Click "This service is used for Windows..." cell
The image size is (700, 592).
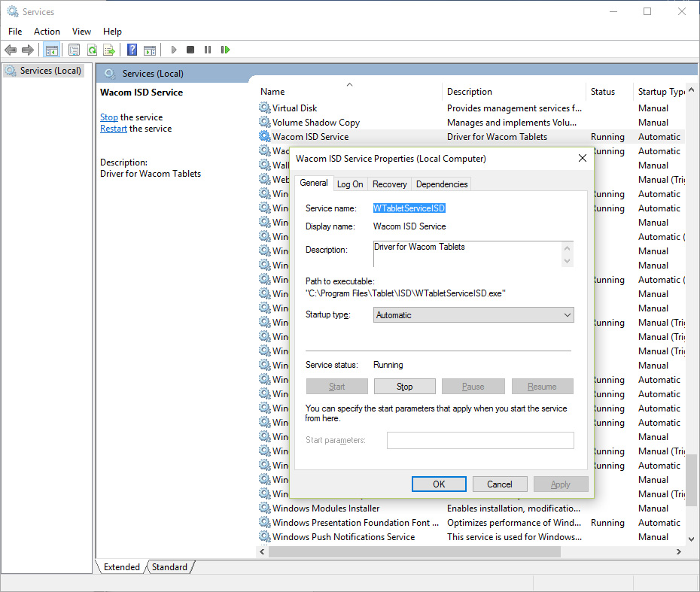tap(514, 536)
